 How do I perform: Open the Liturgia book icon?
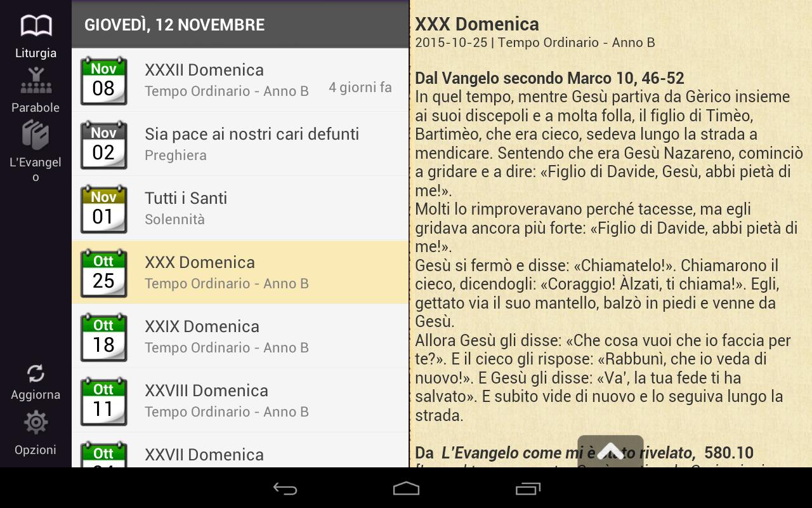click(x=36, y=26)
